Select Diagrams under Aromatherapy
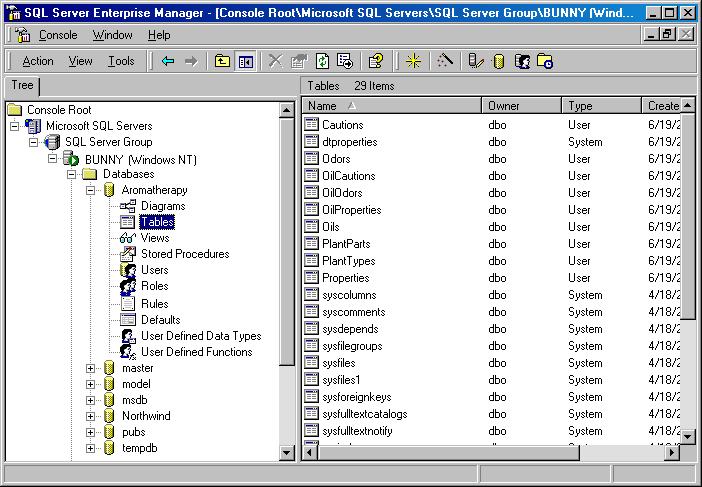702x487 pixels. pos(163,206)
